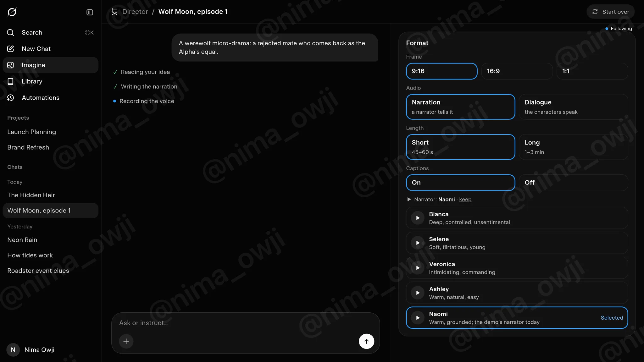Select the Veronica voice card
This screenshot has width=644, height=362.
517,268
